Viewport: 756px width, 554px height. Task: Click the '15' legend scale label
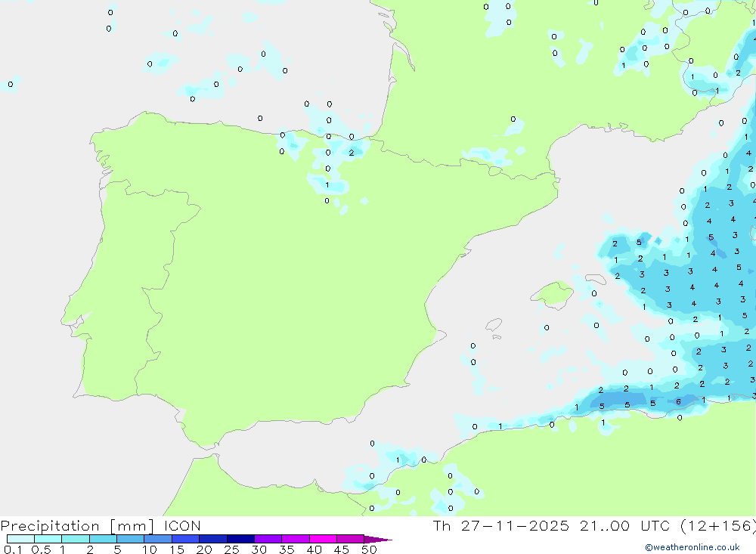point(177,549)
